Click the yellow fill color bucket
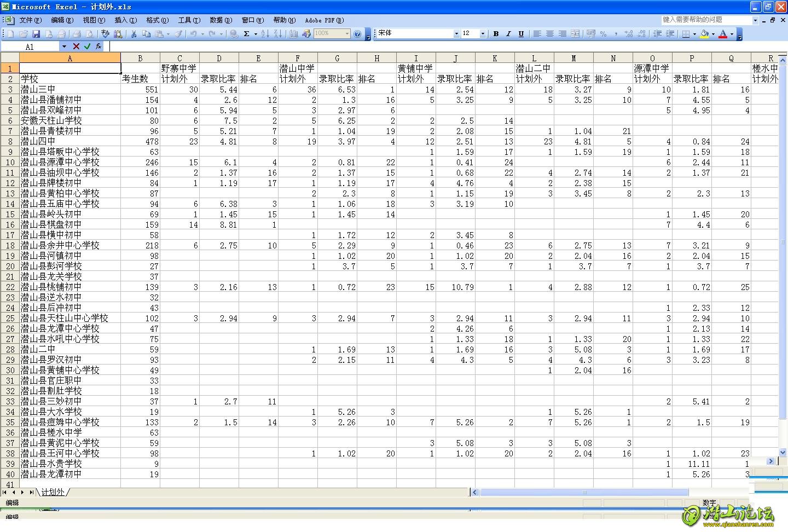 coord(704,34)
